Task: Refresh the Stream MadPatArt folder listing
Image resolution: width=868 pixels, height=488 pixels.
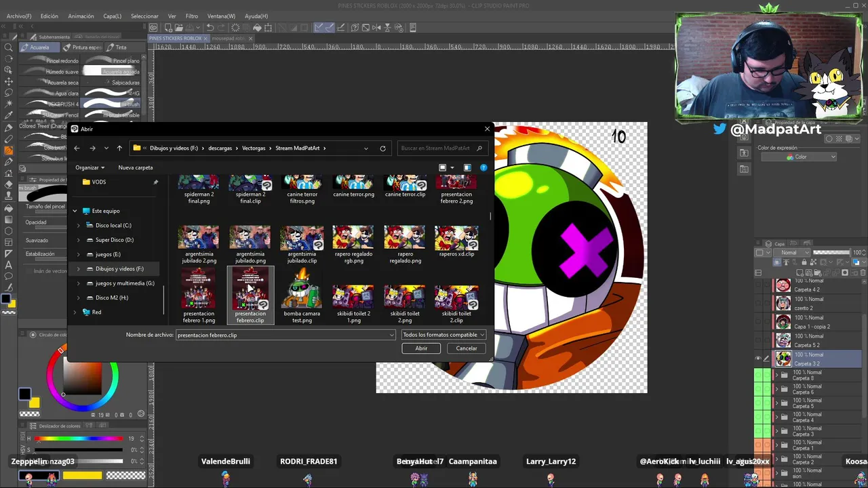Action: pos(382,148)
